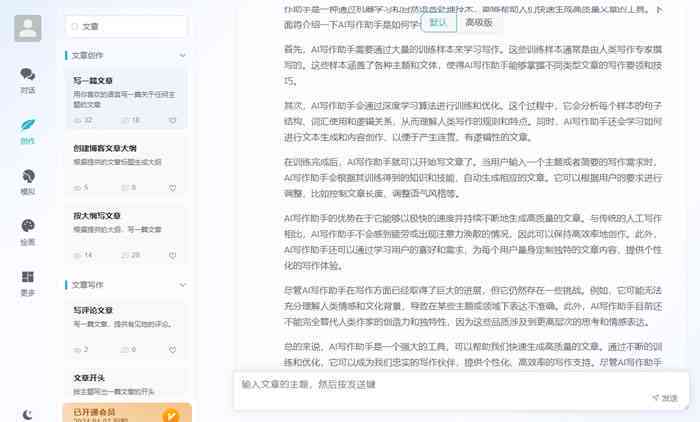Open the user avatar profile
Viewport: 700px width, 422px height.
click(x=28, y=28)
